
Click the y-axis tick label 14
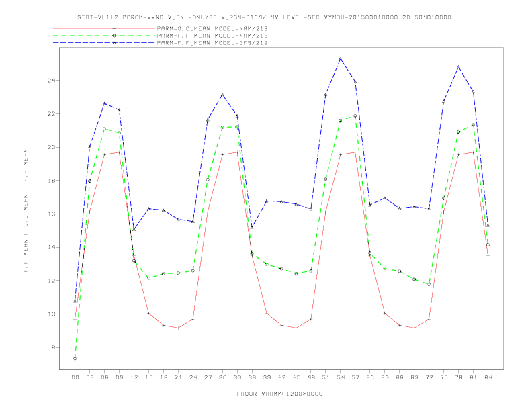pyautogui.click(x=51, y=247)
